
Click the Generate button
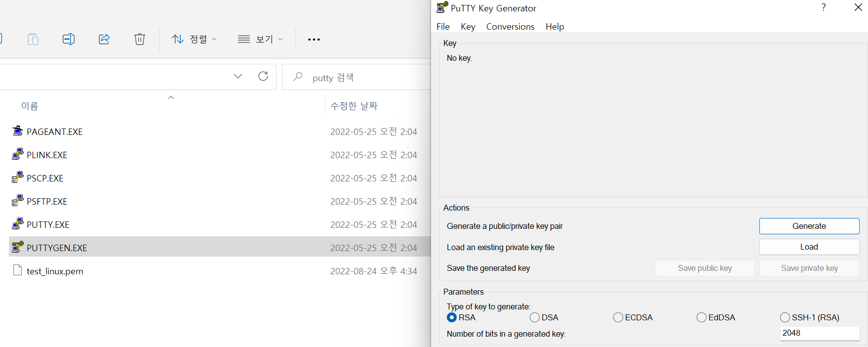point(809,226)
